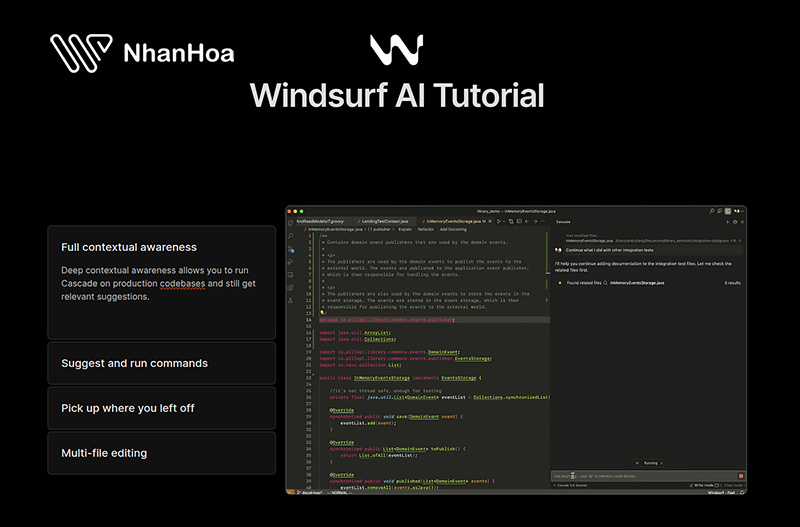The width and height of the screenshot is (800, 527).
Task: Expand the Full contextual awareness card
Action: point(162,283)
